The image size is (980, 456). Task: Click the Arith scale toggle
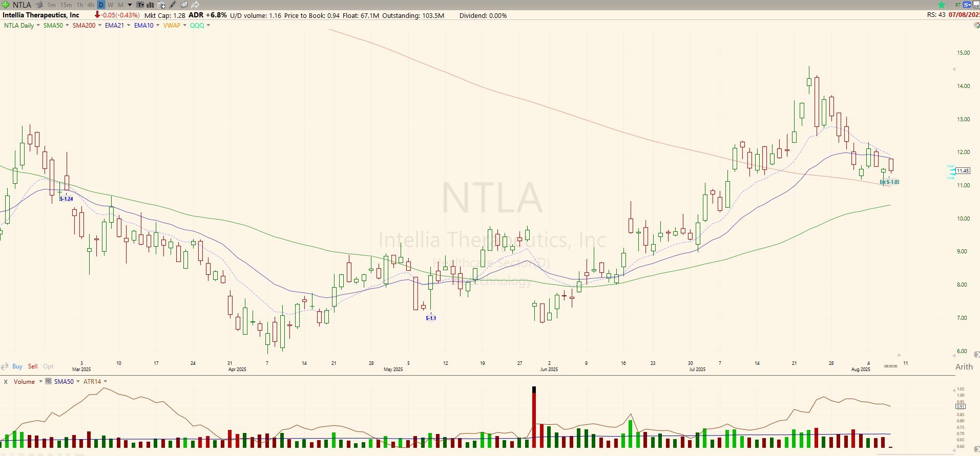964,366
